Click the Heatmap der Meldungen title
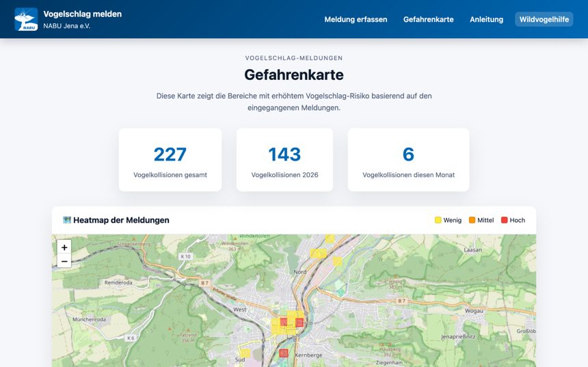Screen dimensions: 588x367 pyautogui.click(x=121, y=220)
